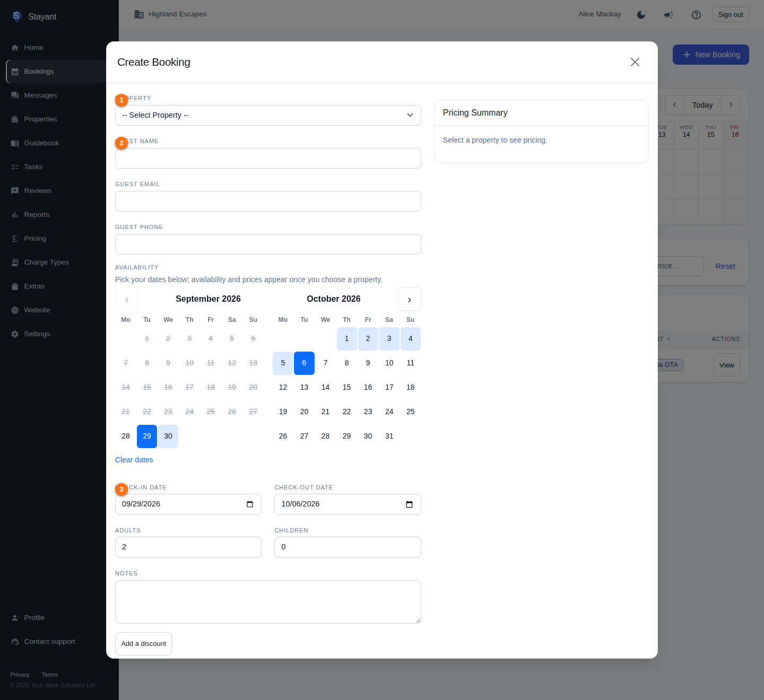
Task: Select September 28 in calendar
Action: click(126, 436)
